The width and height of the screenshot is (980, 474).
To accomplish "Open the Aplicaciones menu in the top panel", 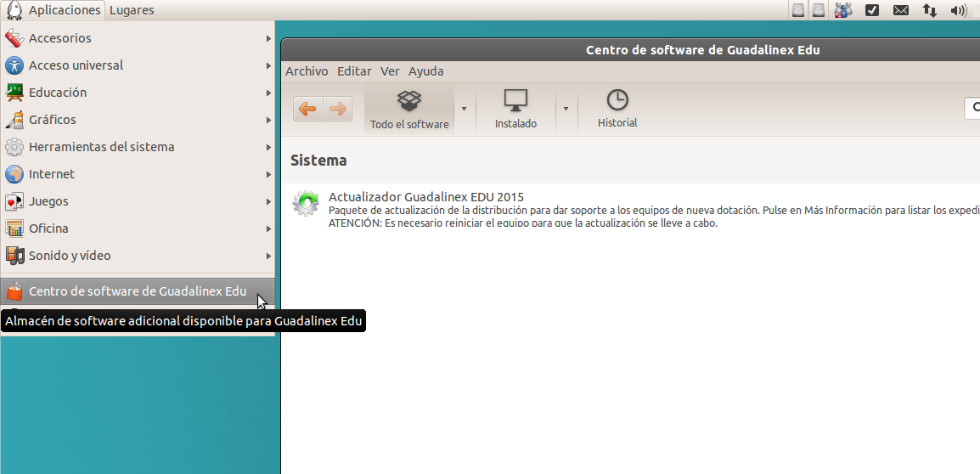I will tap(54, 10).
